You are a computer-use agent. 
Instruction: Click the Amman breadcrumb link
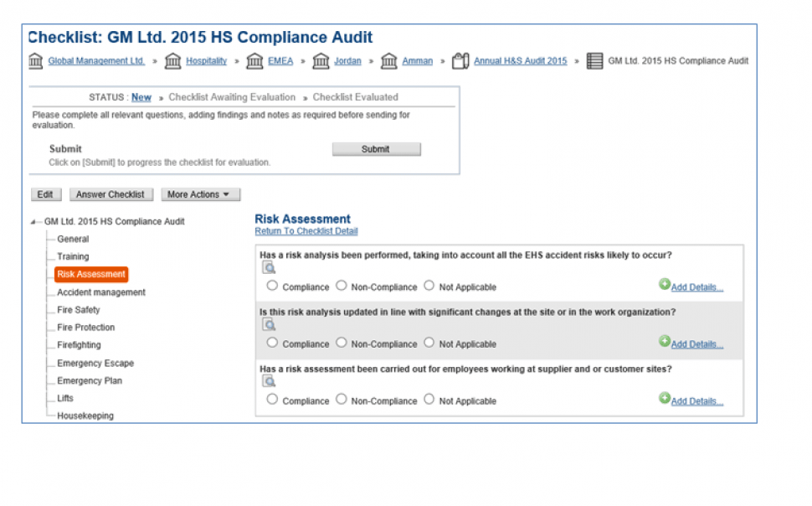[417, 61]
